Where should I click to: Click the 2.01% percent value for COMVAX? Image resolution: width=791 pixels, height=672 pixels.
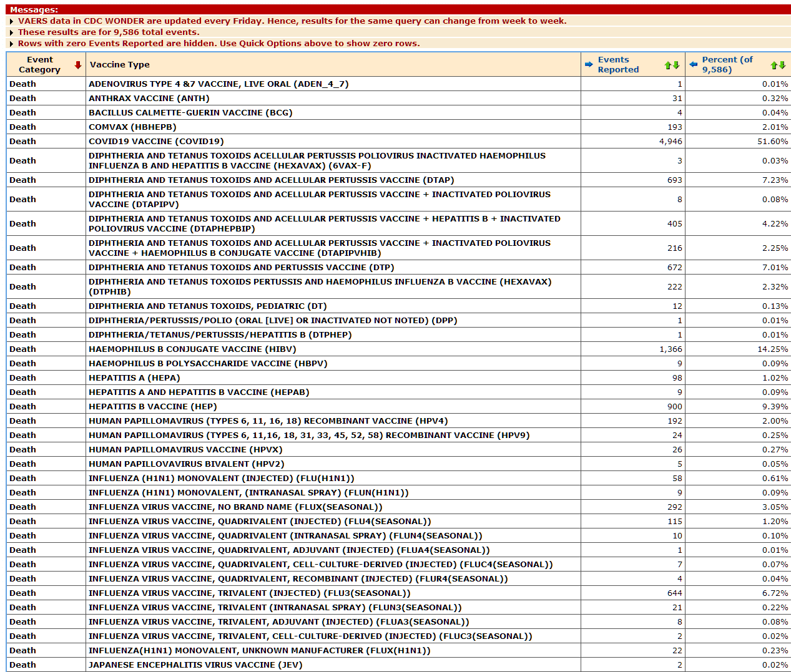775,127
